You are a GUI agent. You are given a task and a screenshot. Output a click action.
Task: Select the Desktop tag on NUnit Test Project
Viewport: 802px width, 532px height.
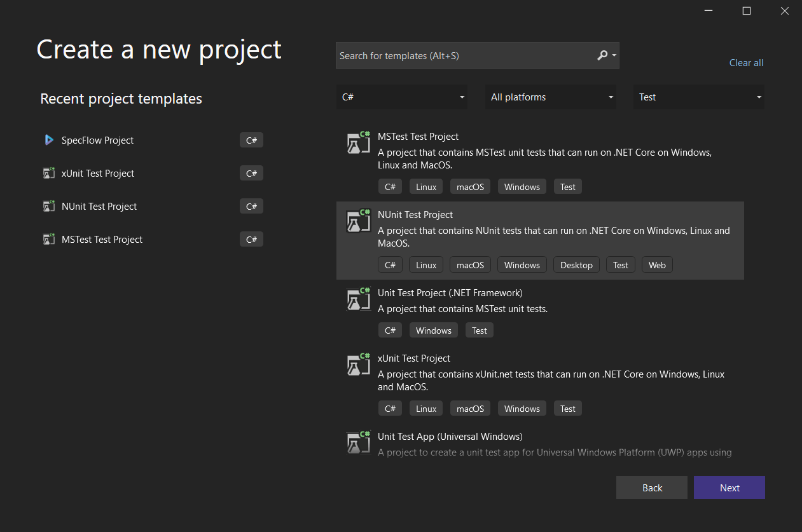pyautogui.click(x=576, y=264)
